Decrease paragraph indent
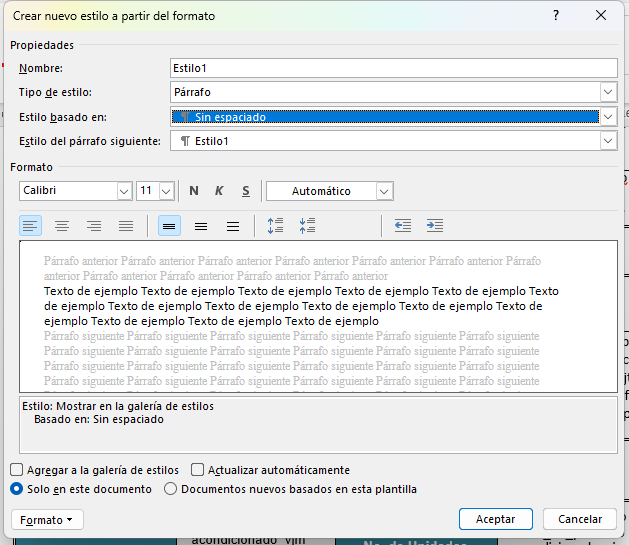Screen dimensions: 629x545 point(402,226)
